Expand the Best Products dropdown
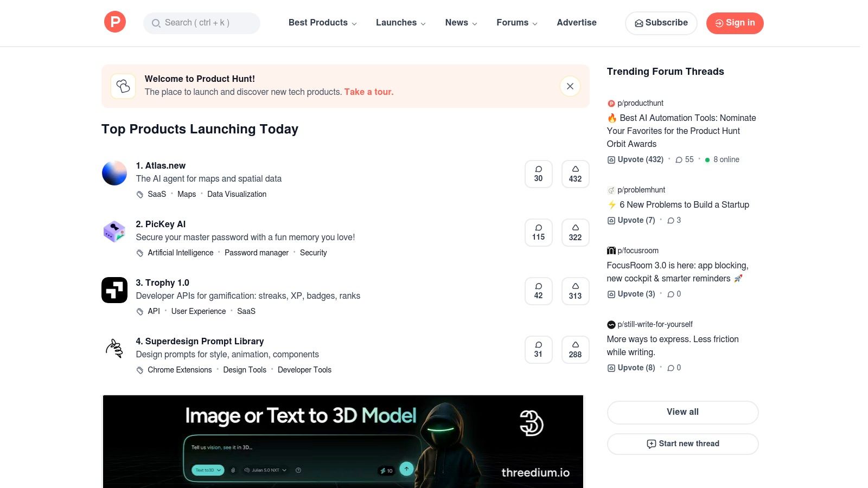The image size is (868, 488). [322, 23]
